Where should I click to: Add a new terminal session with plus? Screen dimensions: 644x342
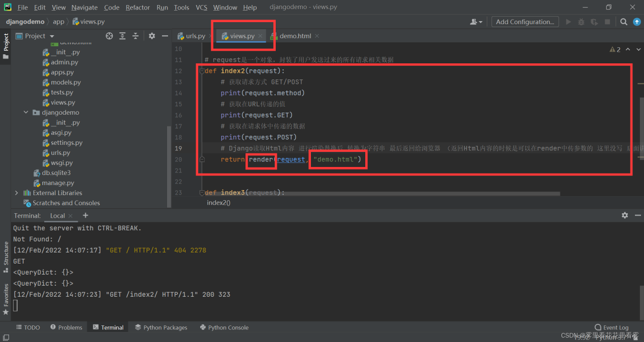[86, 215]
